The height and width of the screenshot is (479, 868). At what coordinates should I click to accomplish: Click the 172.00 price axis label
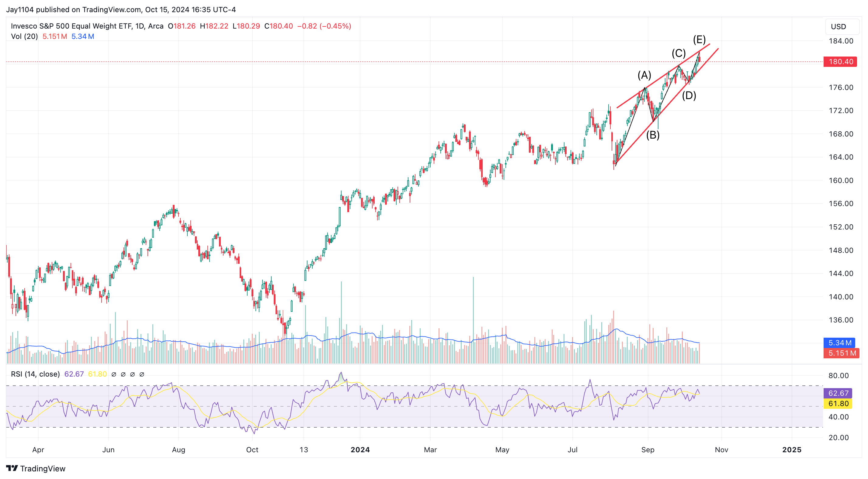click(x=841, y=111)
